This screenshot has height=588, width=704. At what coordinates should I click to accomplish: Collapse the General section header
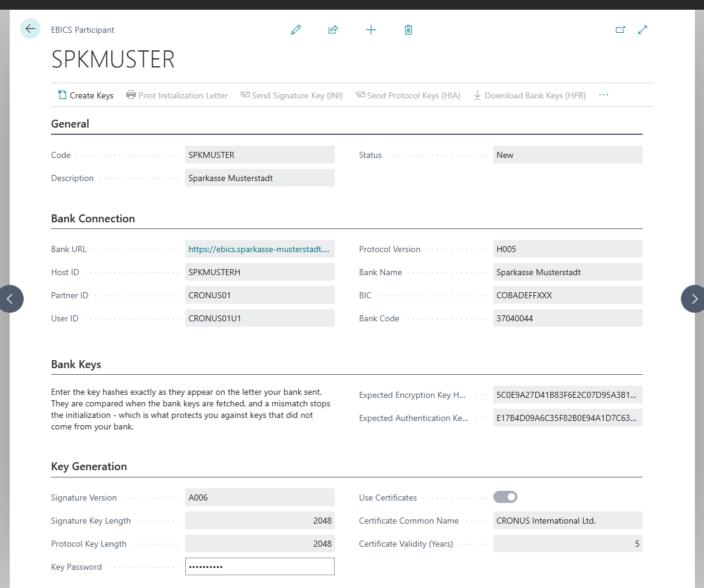tap(70, 124)
